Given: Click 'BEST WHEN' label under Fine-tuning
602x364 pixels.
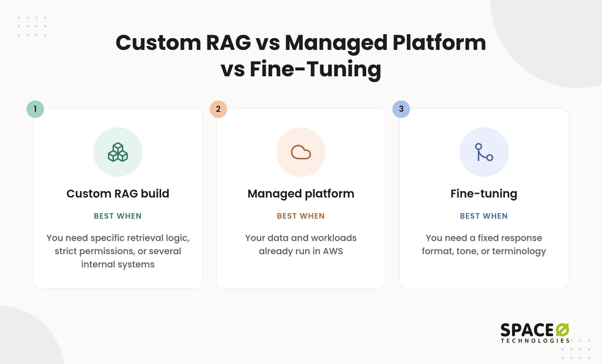Looking at the screenshot, I should 484,216.
